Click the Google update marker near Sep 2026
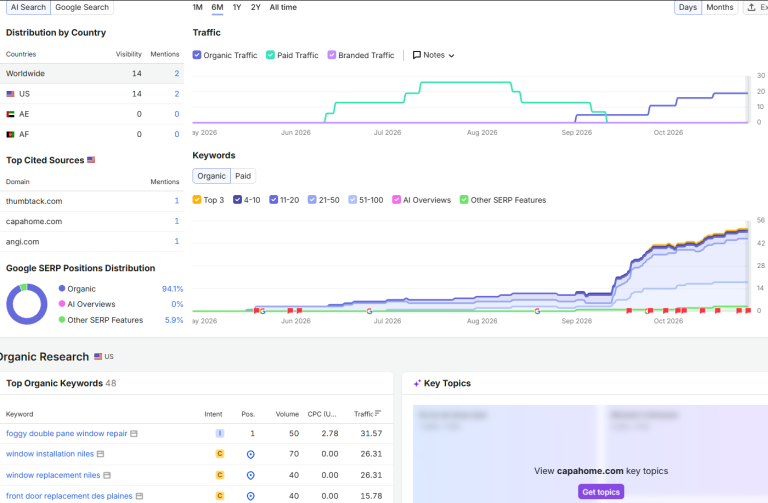Viewport: 768px width, 503px height. pos(537,311)
